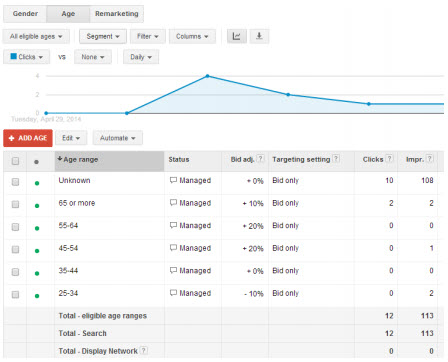Tick the select-all checkbox in table header
Image resolution: width=448 pixels, height=362 pixels.
pyautogui.click(x=15, y=161)
